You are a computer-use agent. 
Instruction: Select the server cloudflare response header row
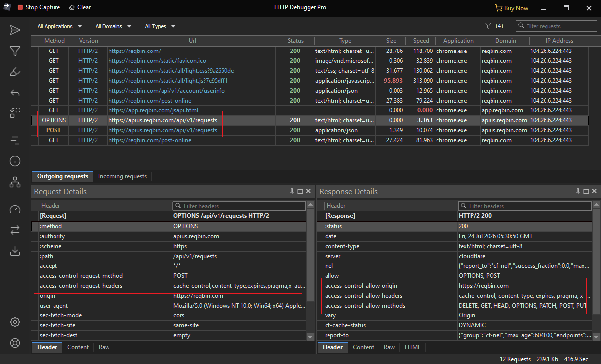[454, 256]
